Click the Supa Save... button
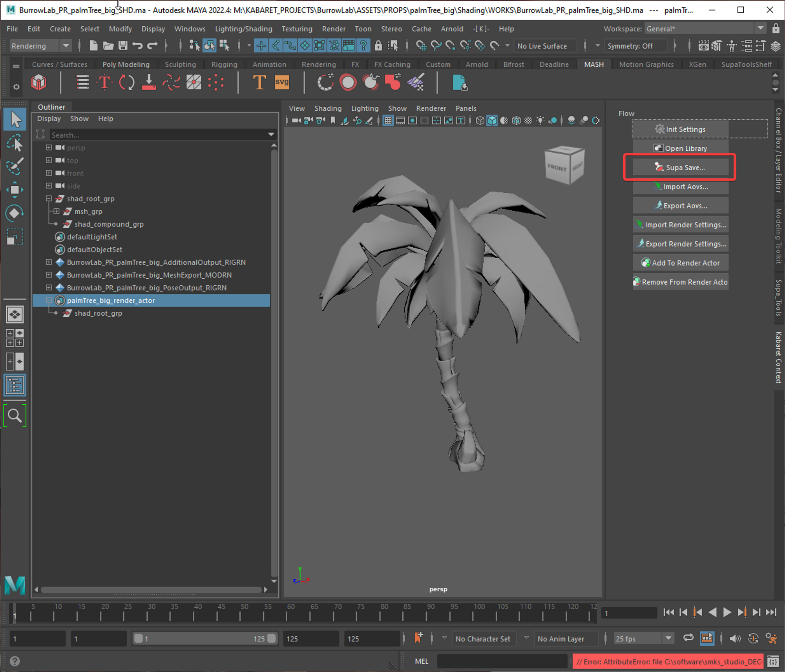This screenshot has width=785, height=672. (x=681, y=168)
